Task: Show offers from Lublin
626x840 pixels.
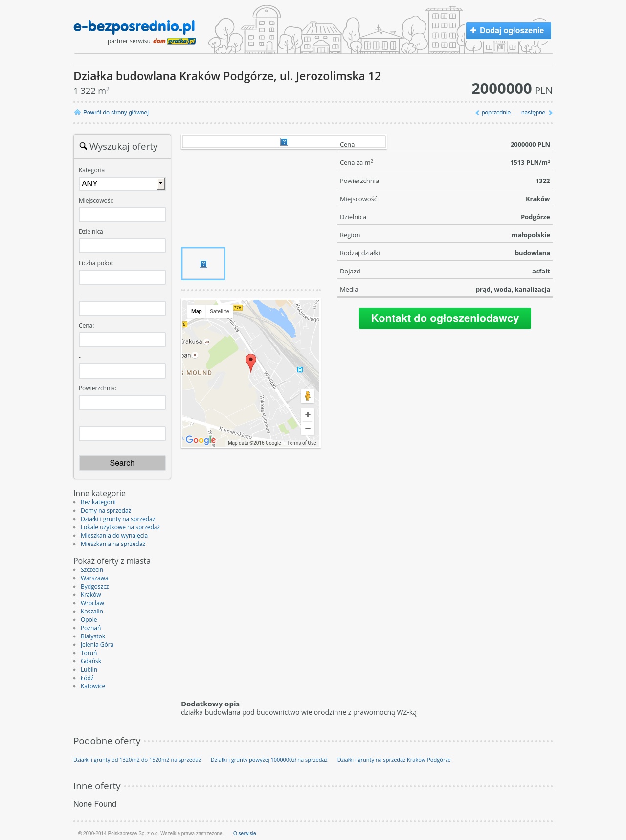Action: (x=89, y=670)
